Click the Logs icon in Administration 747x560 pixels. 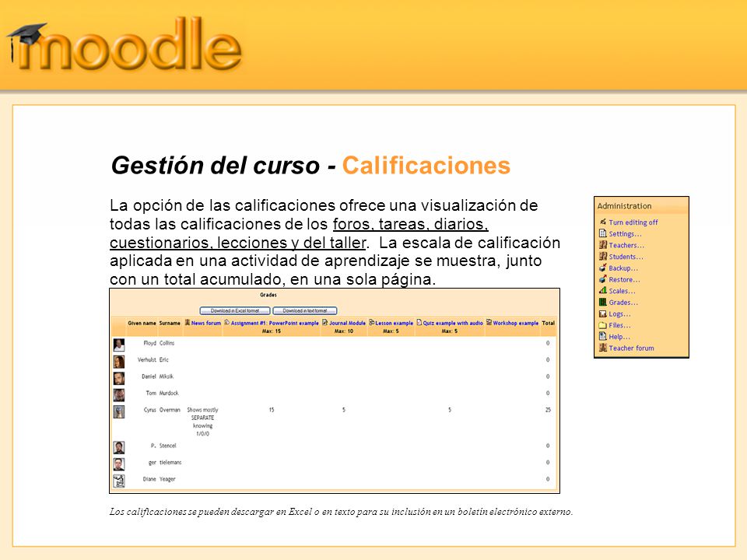(602, 313)
